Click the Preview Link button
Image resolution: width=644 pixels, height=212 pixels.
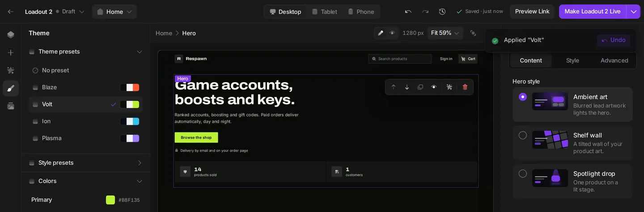coord(532,12)
